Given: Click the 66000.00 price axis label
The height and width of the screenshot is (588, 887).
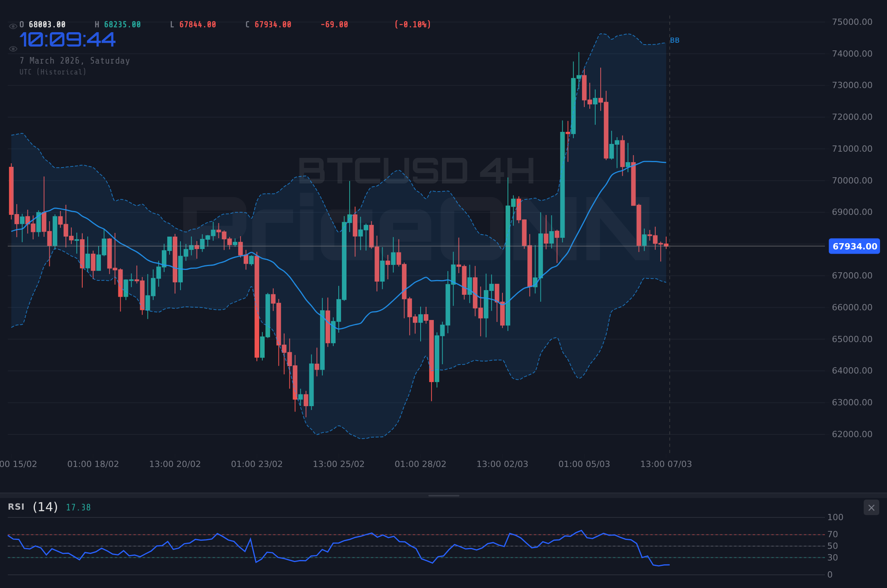Looking at the screenshot, I should 852,307.
